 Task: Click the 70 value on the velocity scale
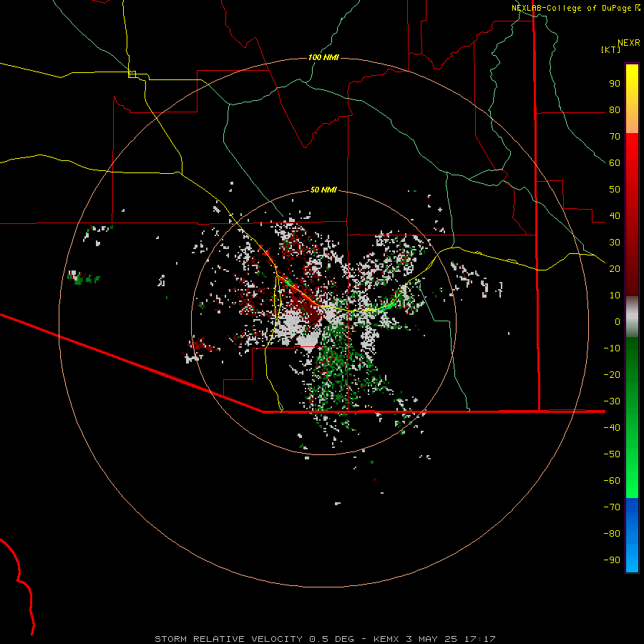point(615,137)
